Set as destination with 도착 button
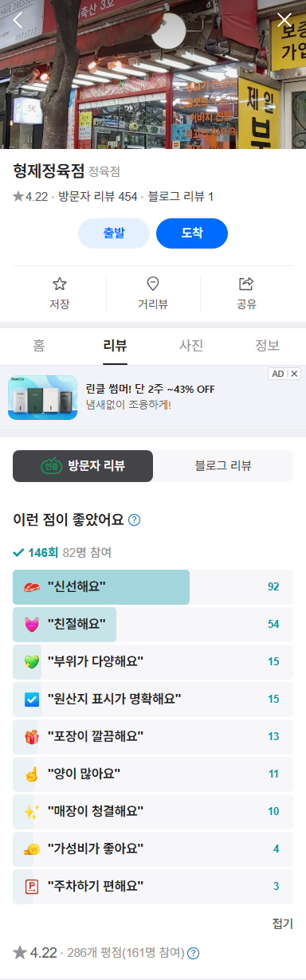Image resolution: width=306 pixels, height=980 pixels. [192, 233]
